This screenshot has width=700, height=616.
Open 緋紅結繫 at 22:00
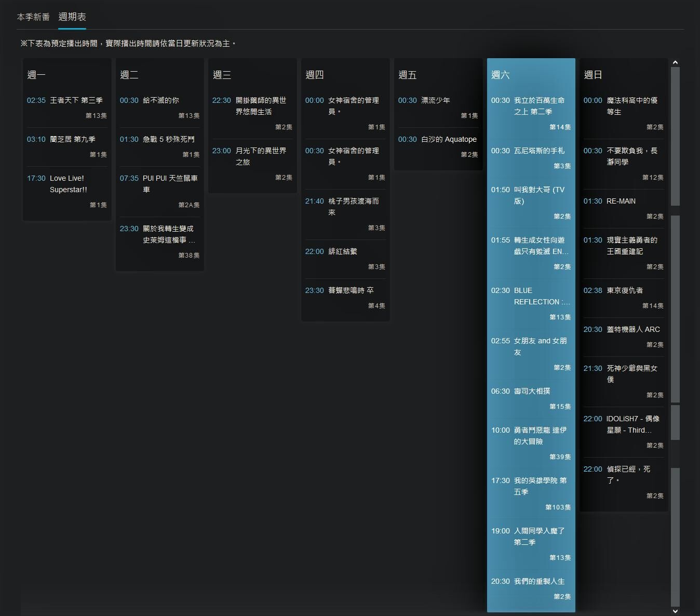coord(342,251)
